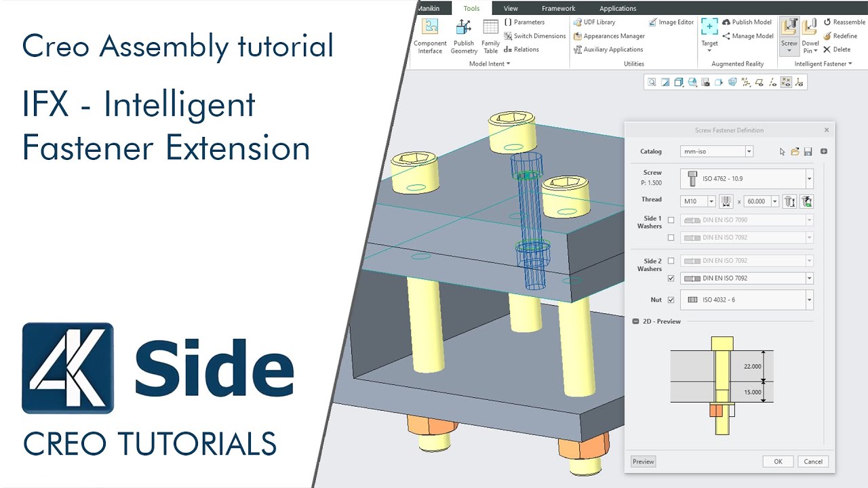Image resolution: width=868 pixels, height=488 pixels.
Task: Launch Auxiliary Applications
Action: [x=608, y=49]
